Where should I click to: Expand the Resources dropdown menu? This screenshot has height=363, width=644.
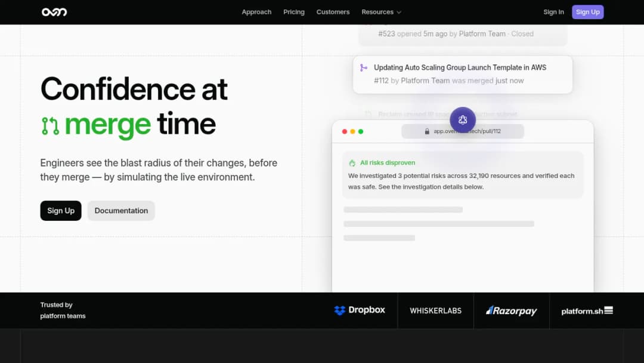click(x=381, y=12)
